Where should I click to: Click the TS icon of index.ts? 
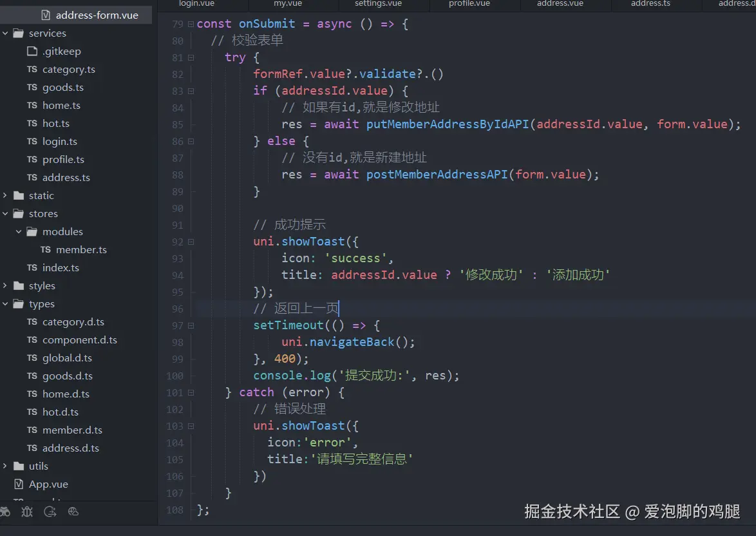[32, 268]
